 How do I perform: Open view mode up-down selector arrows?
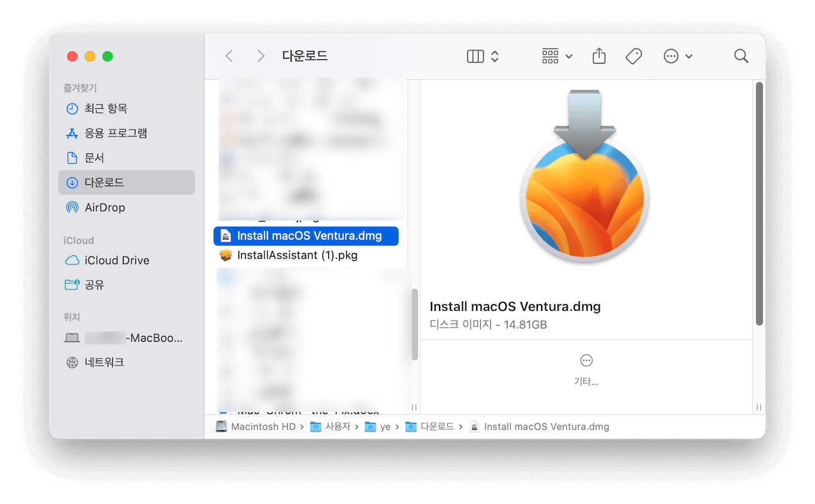[x=495, y=56]
